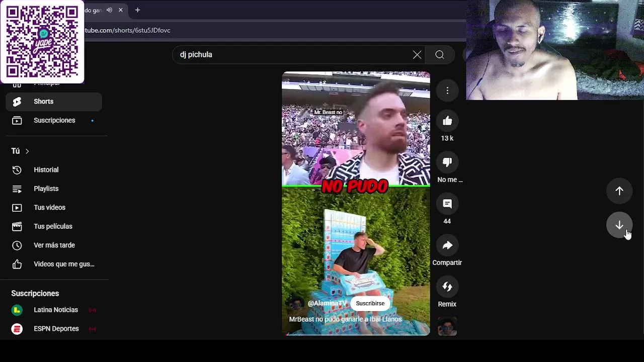The width and height of the screenshot is (644, 362).
Task: Open Tus videos in sidebar
Action: [x=54, y=208]
